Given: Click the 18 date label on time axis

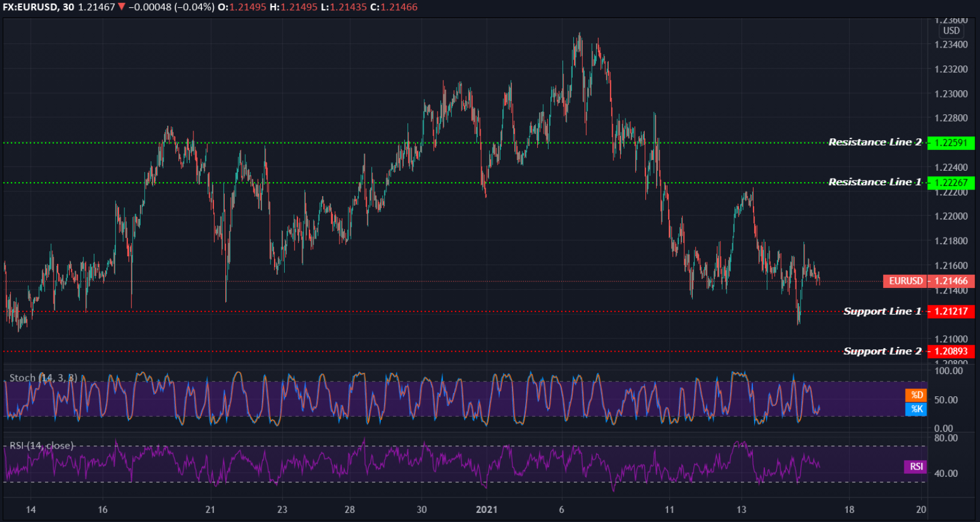Looking at the screenshot, I should 849,509.
